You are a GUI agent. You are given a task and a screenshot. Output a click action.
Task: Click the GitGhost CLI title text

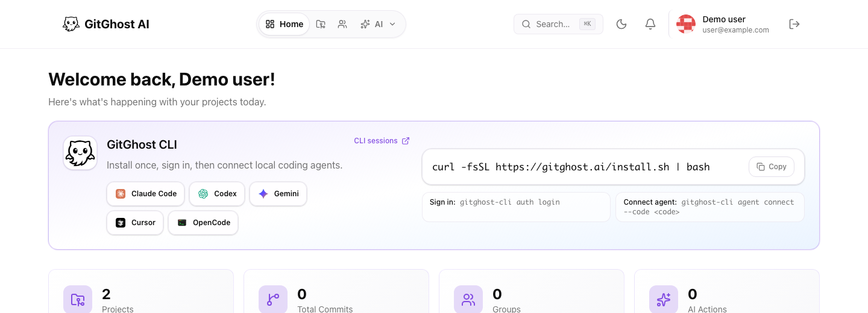point(142,144)
